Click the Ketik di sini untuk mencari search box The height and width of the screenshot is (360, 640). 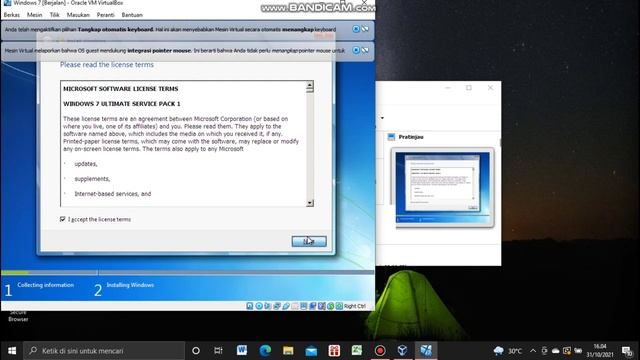coord(104,351)
